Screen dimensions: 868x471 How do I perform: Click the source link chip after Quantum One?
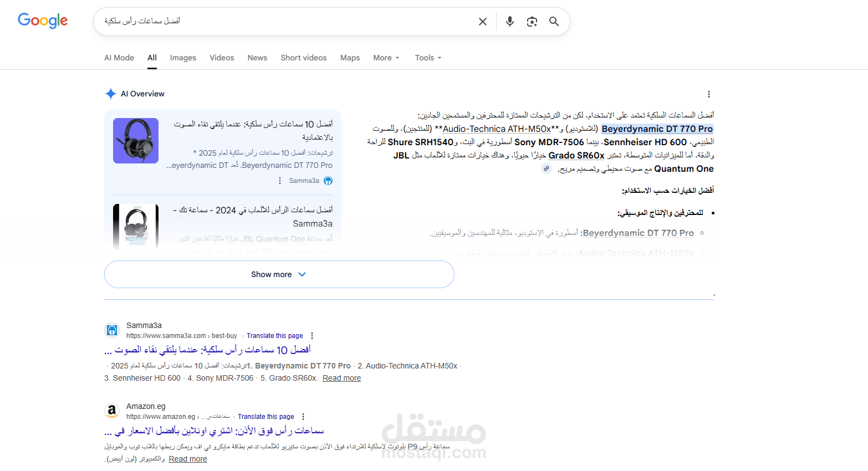point(547,168)
